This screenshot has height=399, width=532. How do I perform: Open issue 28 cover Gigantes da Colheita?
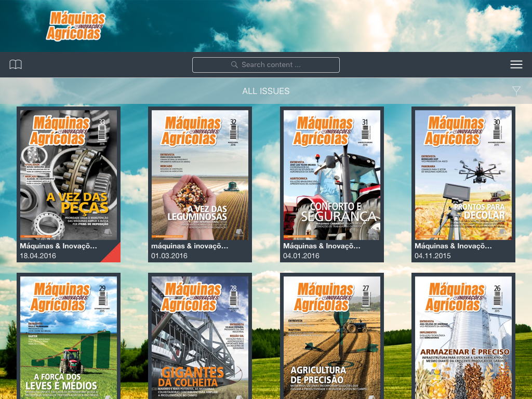pos(200,338)
